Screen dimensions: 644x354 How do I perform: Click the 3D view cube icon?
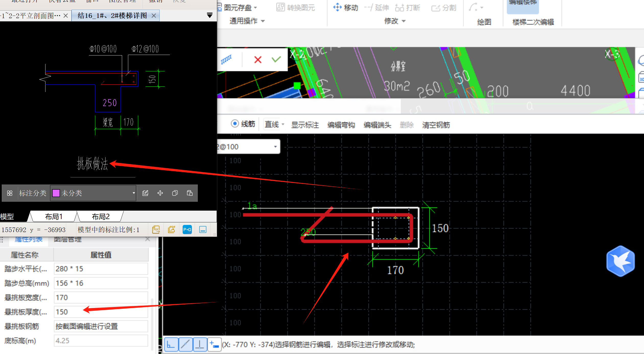tap(641, 78)
